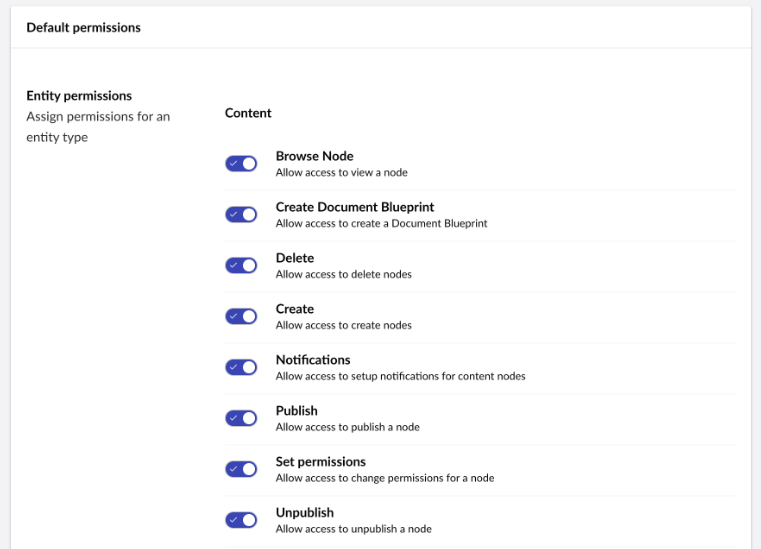The width and height of the screenshot is (761, 549).
Task: Click the Default permissions box header
Action: tap(83, 28)
